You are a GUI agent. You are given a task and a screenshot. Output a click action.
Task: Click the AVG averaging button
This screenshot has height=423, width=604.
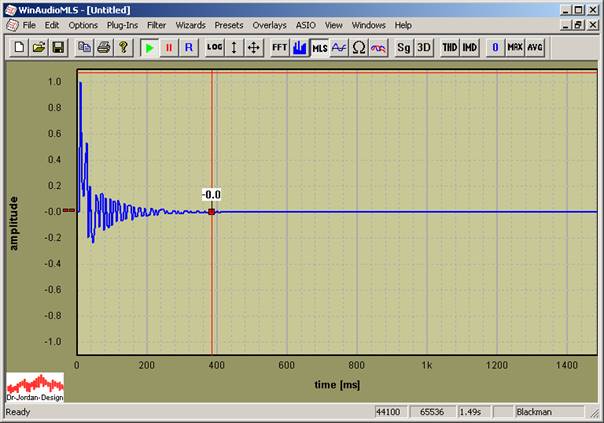(x=535, y=47)
